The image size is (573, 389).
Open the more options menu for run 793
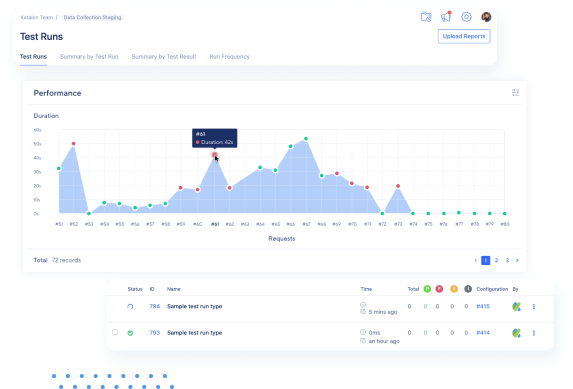pyautogui.click(x=534, y=333)
